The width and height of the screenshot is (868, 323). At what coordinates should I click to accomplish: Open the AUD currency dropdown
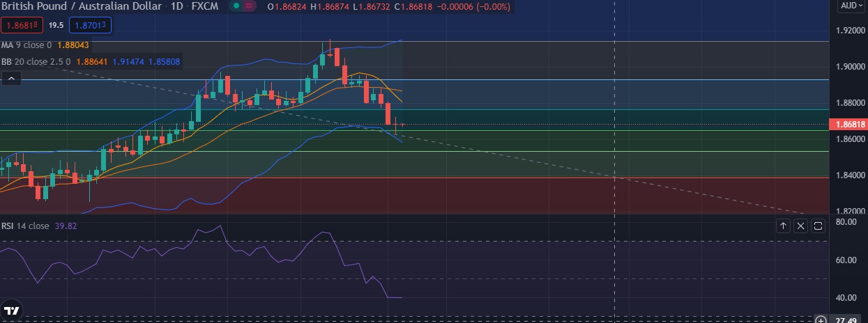point(851,6)
